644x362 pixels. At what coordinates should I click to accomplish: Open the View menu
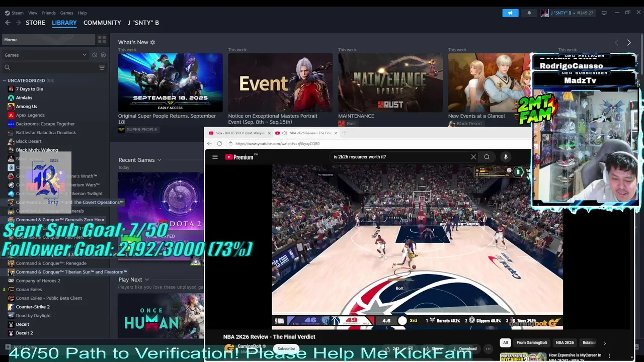coord(33,13)
